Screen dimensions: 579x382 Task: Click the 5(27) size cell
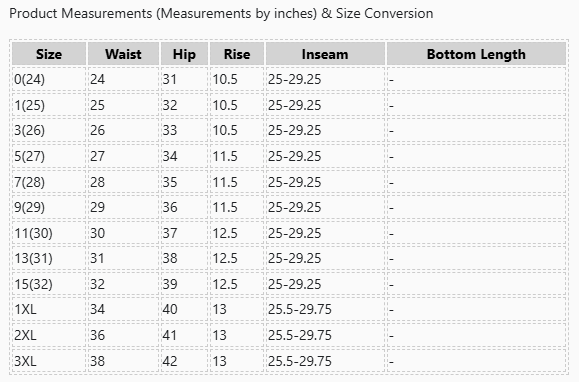pyautogui.click(x=49, y=156)
